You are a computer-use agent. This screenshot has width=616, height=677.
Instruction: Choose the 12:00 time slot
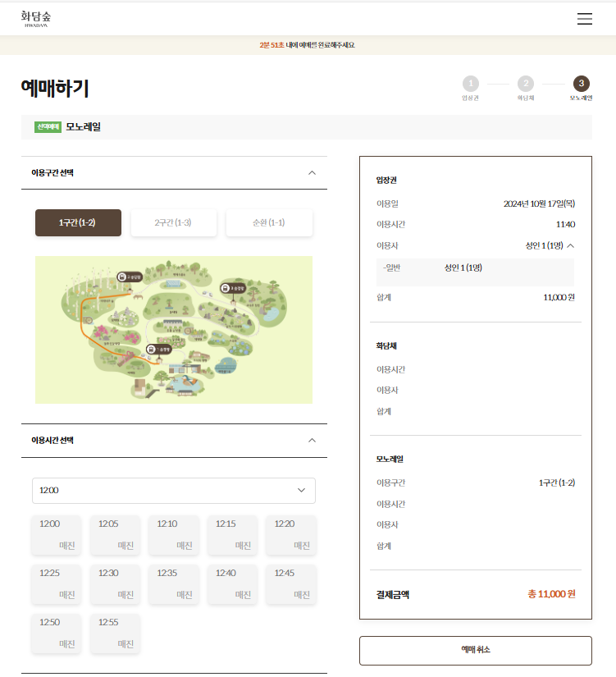[x=56, y=535]
